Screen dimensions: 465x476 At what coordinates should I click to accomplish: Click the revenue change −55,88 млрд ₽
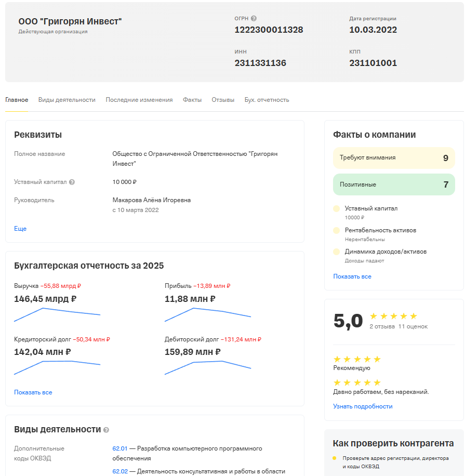pos(61,286)
